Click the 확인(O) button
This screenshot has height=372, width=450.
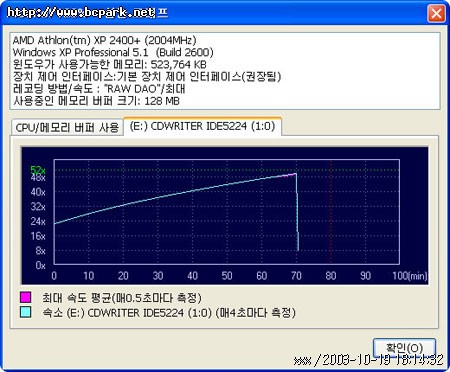tap(404, 348)
